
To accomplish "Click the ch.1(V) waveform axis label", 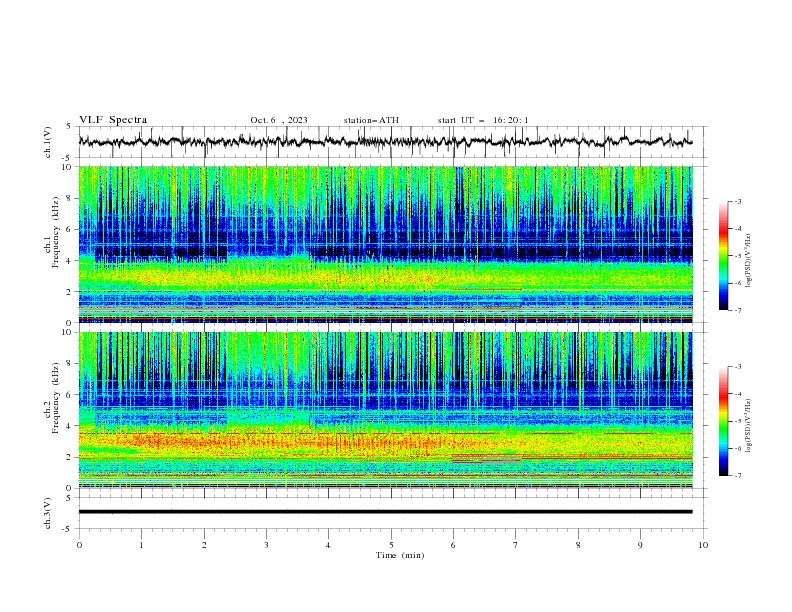I will tap(48, 142).
